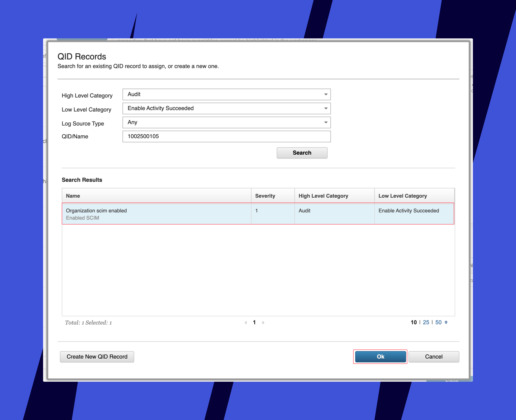Show 25 results per page
This screenshot has width=516, height=420.
point(426,322)
